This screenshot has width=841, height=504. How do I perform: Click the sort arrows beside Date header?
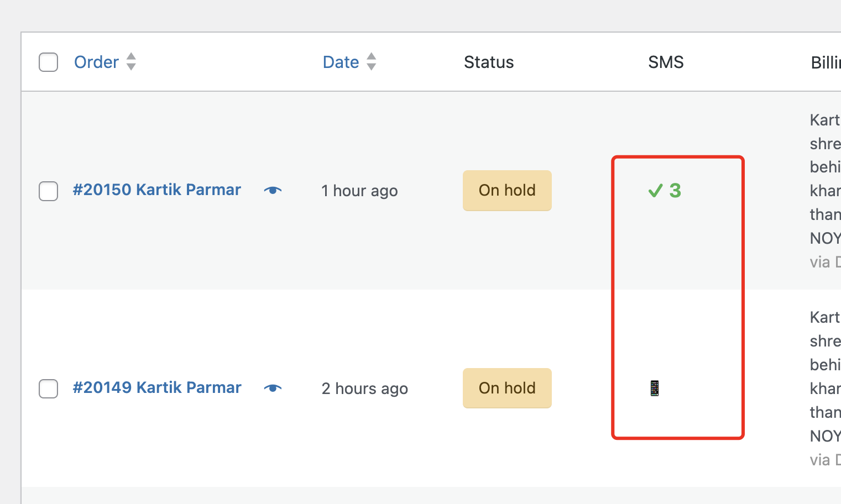[372, 61]
